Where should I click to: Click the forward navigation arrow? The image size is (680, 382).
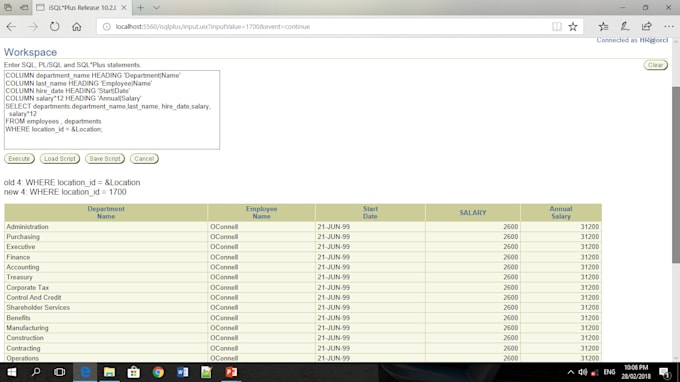tap(33, 26)
